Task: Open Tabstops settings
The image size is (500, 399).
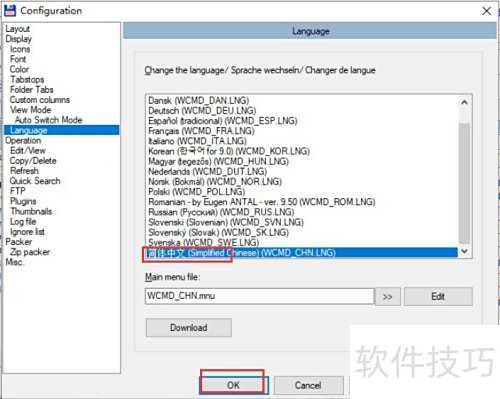Action: click(x=27, y=79)
